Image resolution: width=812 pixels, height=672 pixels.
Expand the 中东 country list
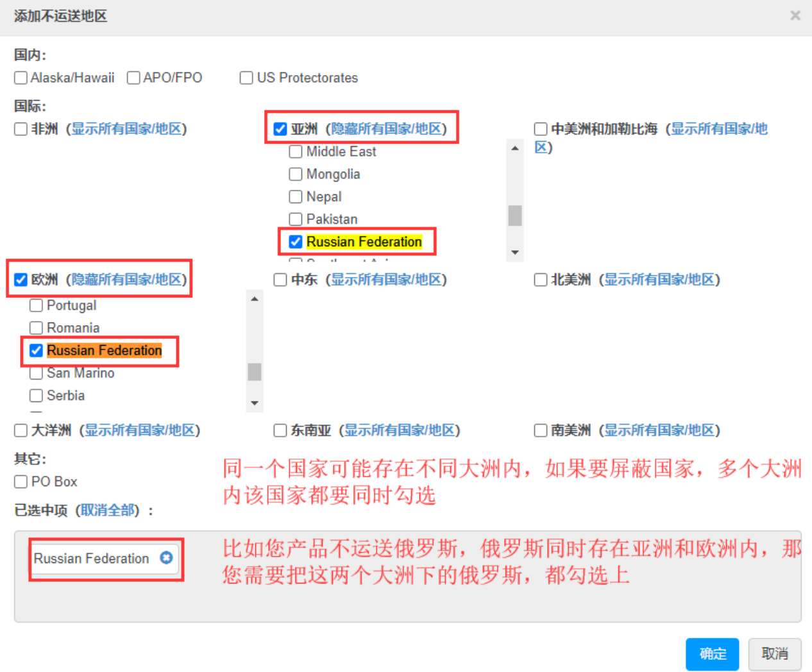click(x=386, y=280)
